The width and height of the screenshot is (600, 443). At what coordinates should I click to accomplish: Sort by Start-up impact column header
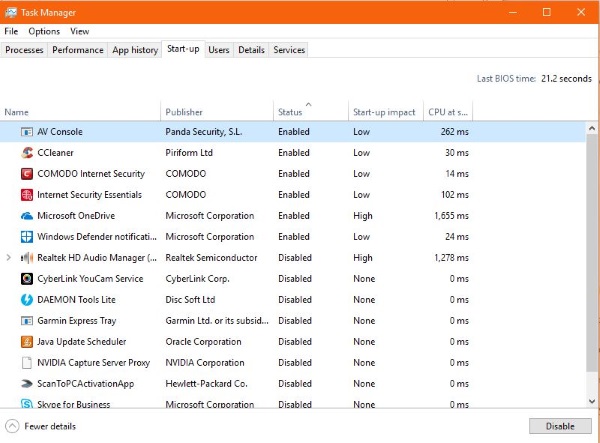click(384, 112)
